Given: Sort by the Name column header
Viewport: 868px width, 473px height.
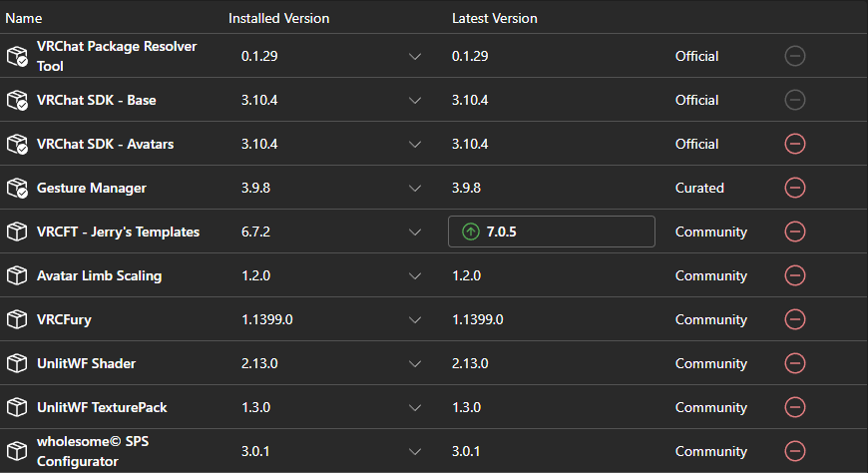Looking at the screenshot, I should (x=24, y=18).
